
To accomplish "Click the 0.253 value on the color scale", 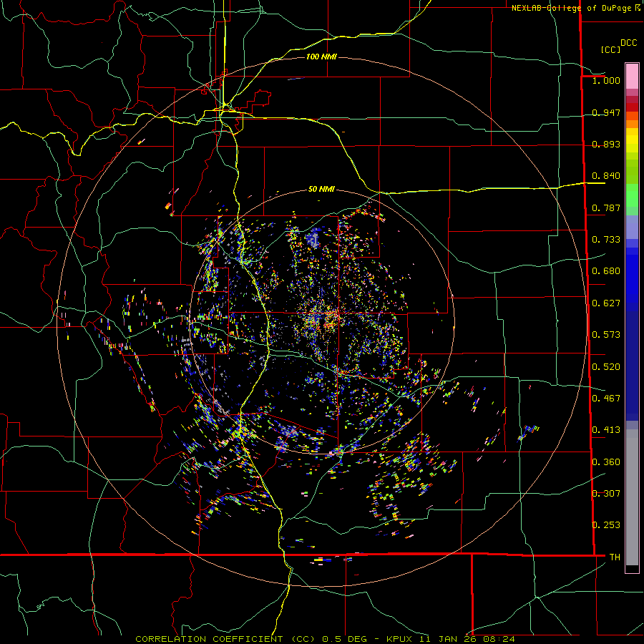I will coord(606,525).
